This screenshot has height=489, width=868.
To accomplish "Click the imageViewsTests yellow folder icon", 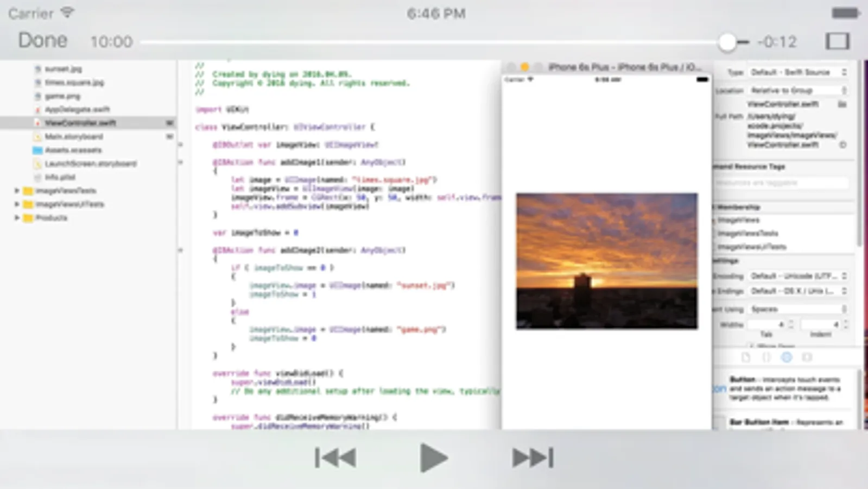I will (x=28, y=191).
